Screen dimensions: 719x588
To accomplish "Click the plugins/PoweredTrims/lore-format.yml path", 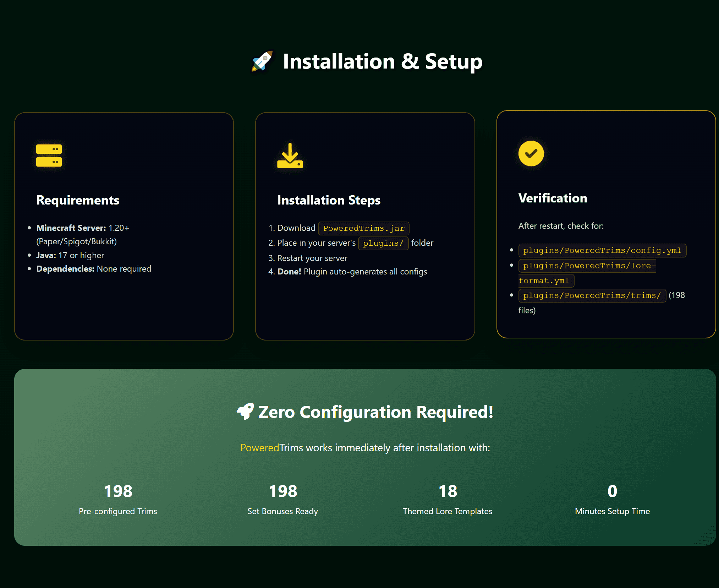I will (x=587, y=266).
